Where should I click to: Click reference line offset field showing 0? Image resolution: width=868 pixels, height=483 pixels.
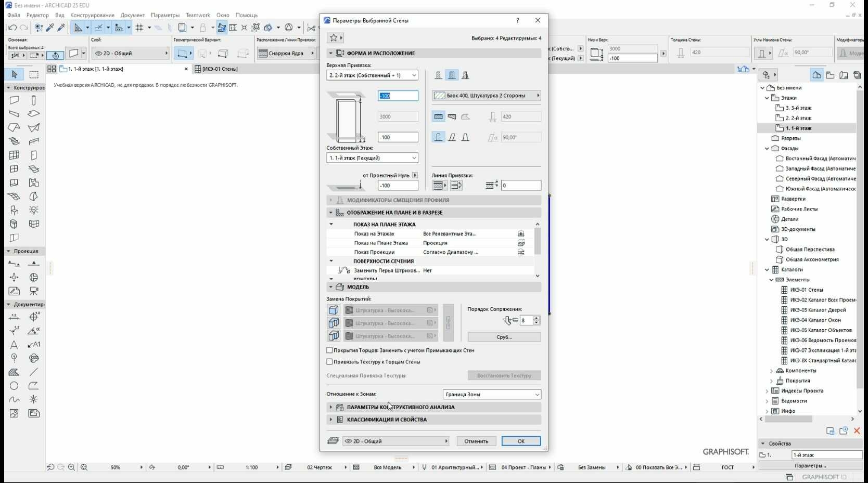click(x=521, y=185)
